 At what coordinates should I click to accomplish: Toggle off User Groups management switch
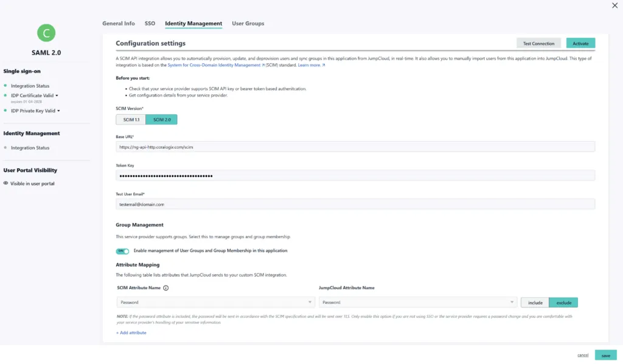pyautogui.click(x=122, y=251)
